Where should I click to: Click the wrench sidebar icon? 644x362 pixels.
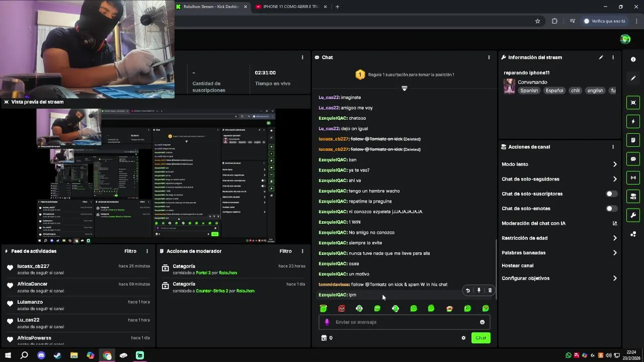pos(633,215)
